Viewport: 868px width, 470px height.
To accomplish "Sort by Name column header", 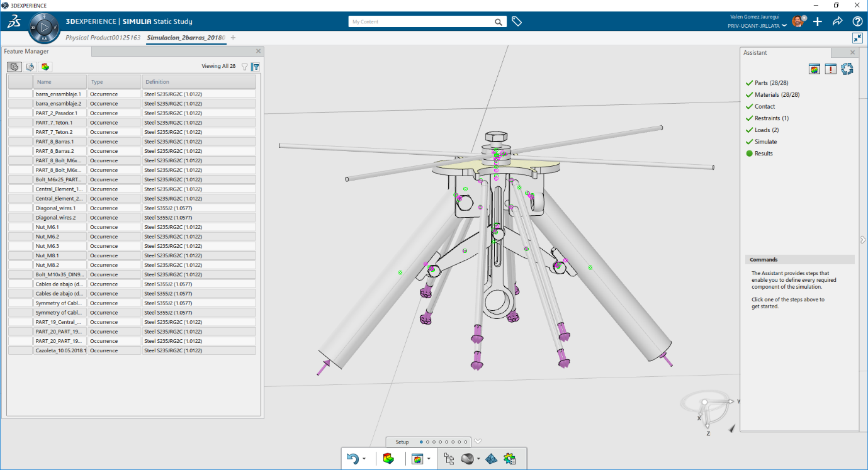I will [x=60, y=82].
